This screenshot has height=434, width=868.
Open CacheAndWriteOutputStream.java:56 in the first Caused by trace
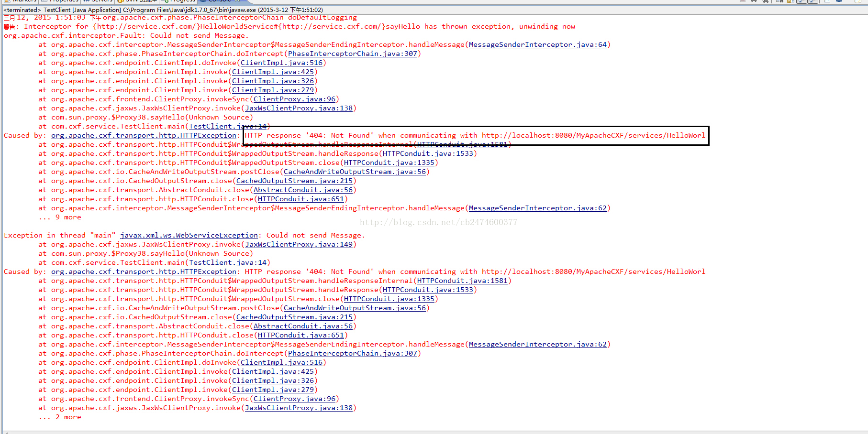point(355,172)
